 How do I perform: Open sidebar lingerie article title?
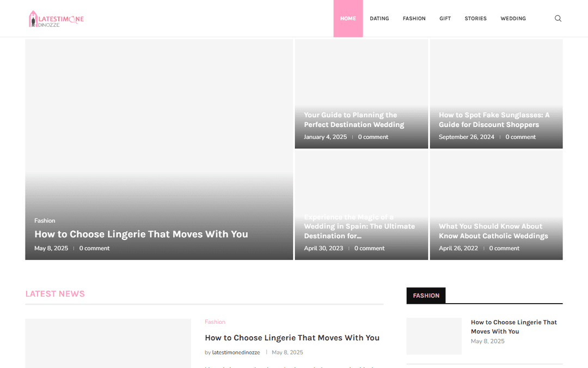(513, 327)
